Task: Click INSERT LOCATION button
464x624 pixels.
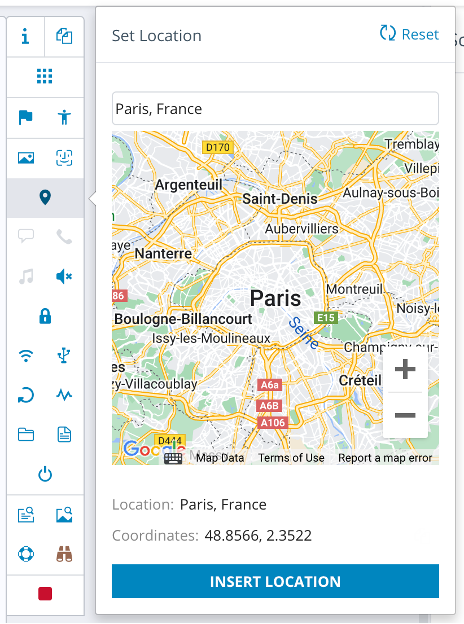Action: (275, 581)
